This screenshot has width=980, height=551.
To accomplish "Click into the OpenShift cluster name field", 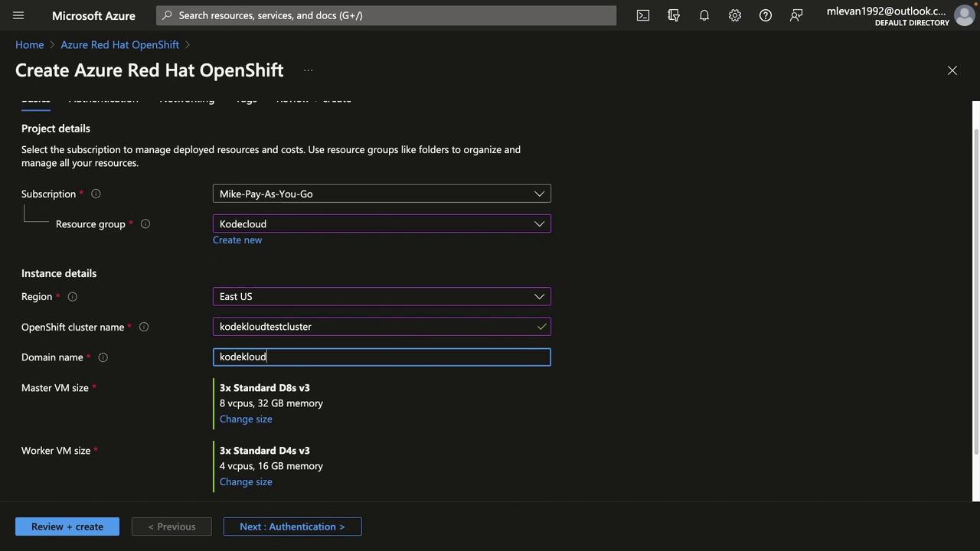I will 375,327.
